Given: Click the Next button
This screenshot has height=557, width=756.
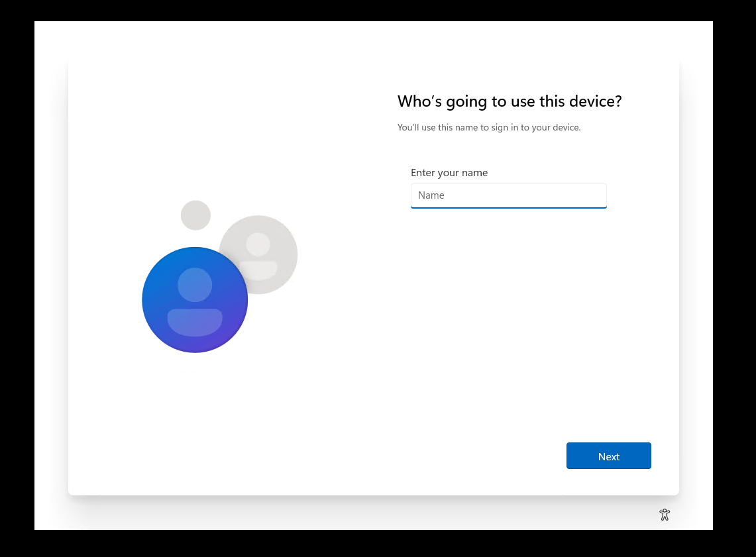Looking at the screenshot, I should click(608, 456).
